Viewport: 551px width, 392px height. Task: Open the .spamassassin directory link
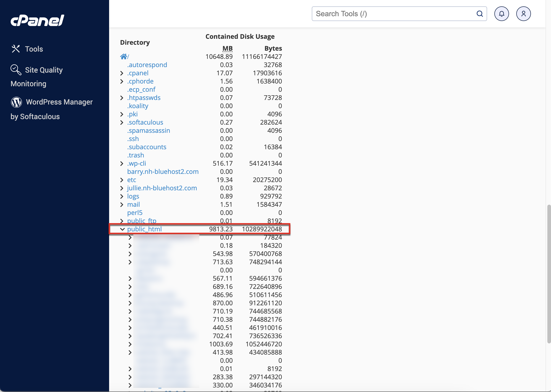tap(149, 131)
